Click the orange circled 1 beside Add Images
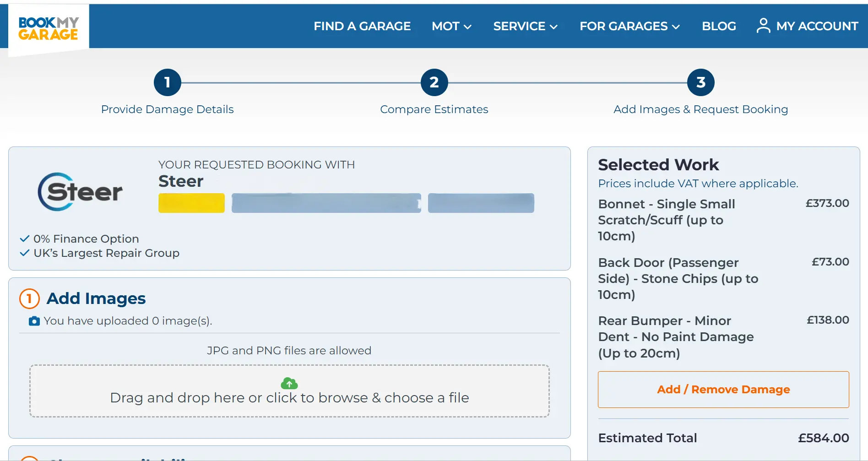This screenshot has height=461, width=868. [29, 298]
